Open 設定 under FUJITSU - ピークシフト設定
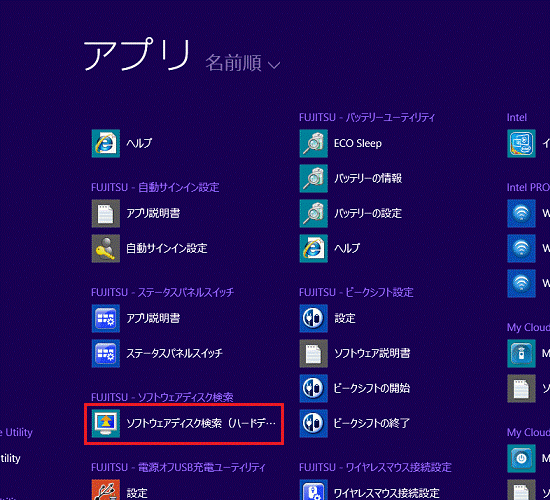This screenshot has height=500, width=550. coord(328,318)
